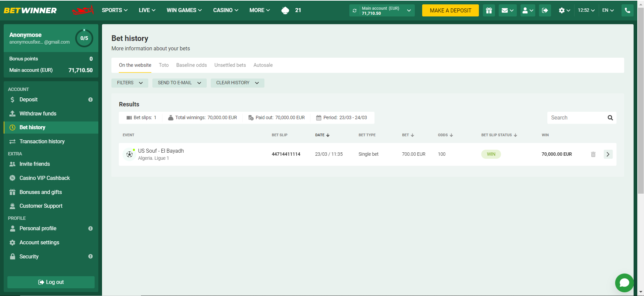Viewport: 644px width, 296px height.
Task: Open Casino VIP Cashback
Action: [x=51, y=178]
